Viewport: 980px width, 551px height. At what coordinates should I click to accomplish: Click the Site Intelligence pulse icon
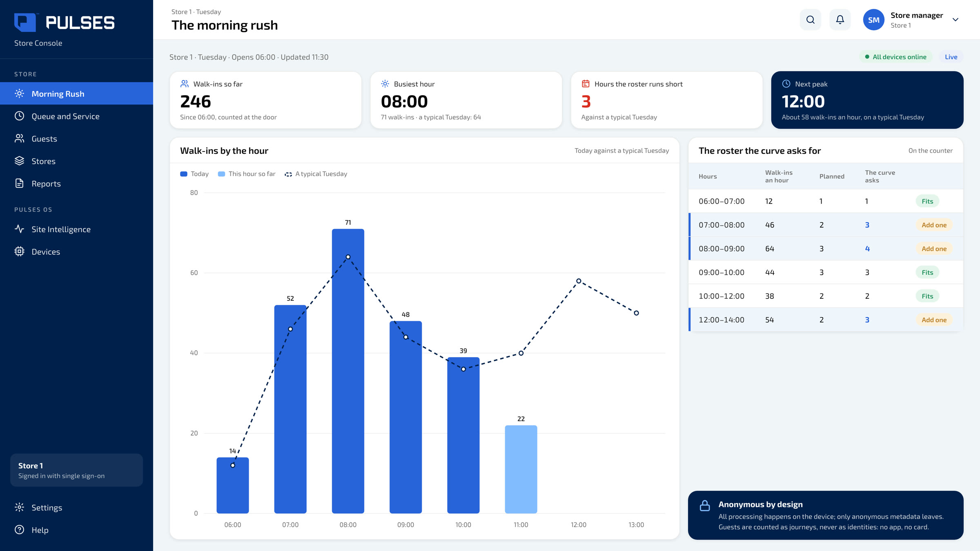coord(19,229)
